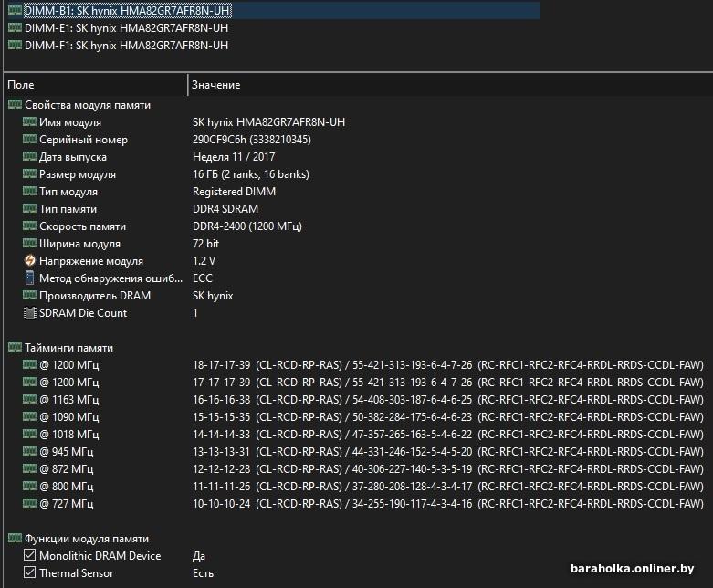Image resolution: width=713 pixels, height=588 pixels.
Task: Select Да value for Monolithic DRAM Device
Action: click(199, 556)
